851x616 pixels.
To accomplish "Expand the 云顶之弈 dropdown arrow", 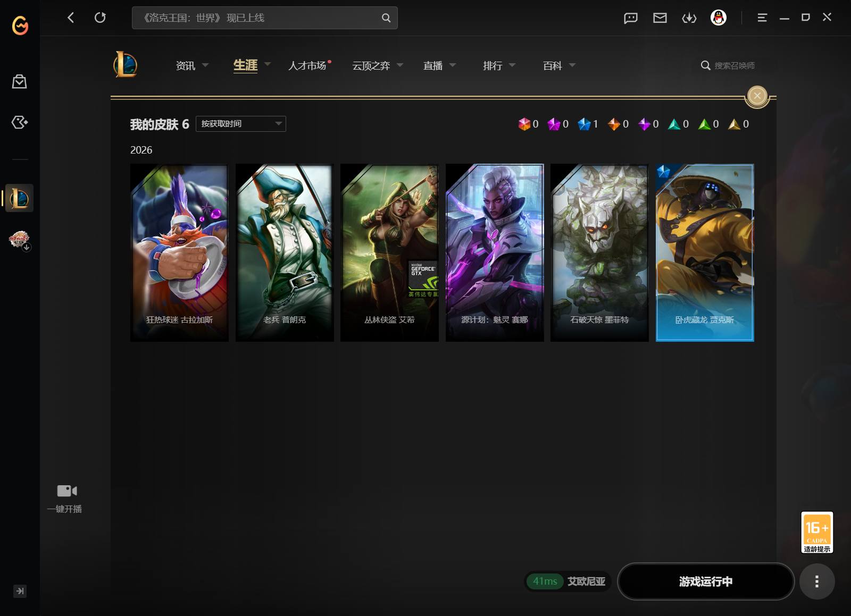I will coord(400,65).
